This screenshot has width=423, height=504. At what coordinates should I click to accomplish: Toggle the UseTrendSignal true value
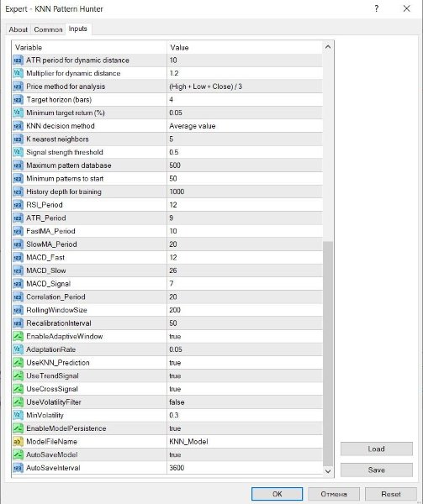click(x=245, y=375)
